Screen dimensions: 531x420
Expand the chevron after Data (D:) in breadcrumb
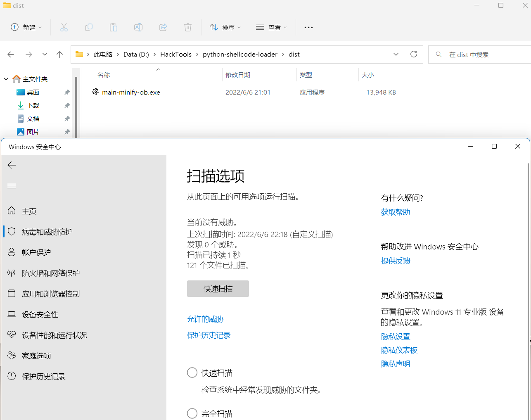click(155, 55)
